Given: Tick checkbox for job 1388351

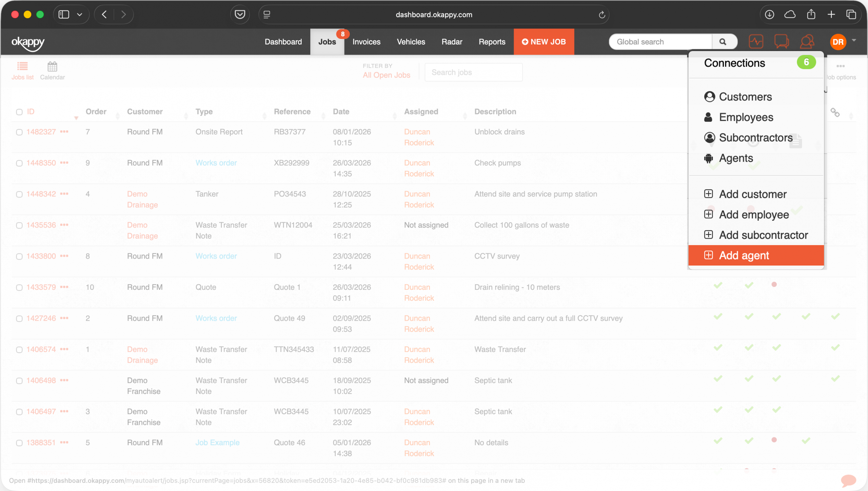Looking at the screenshot, I should pyautogui.click(x=19, y=443).
